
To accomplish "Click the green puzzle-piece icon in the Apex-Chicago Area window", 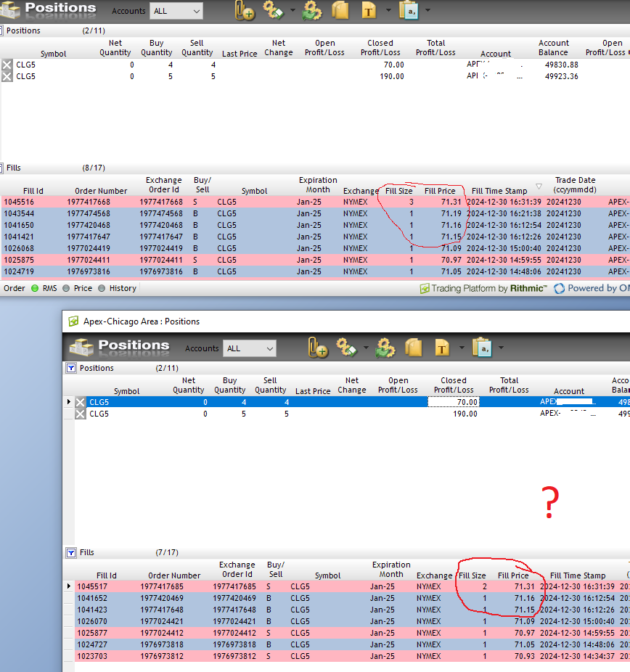I will coord(385,348).
